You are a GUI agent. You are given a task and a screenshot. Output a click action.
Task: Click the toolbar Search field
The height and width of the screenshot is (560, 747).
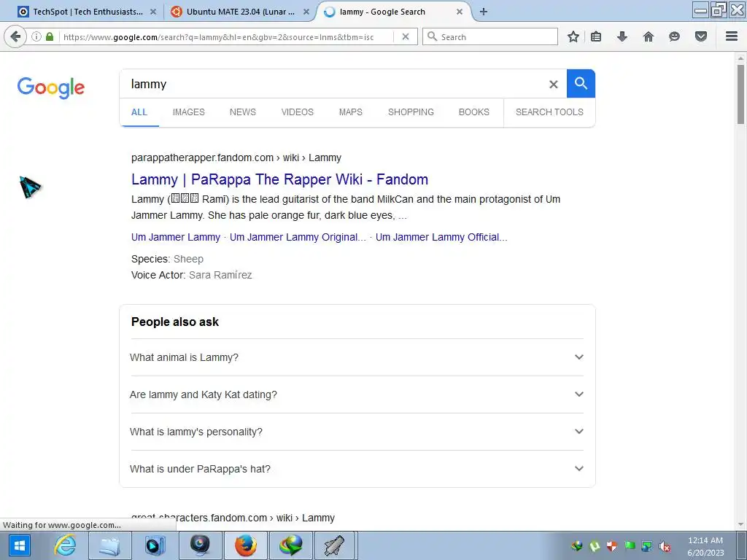[x=490, y=36]
